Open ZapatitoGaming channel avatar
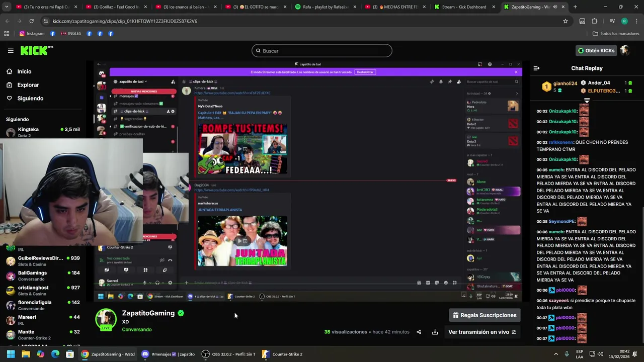Screen dimensions: 644x362 click(x=106, y=320)
